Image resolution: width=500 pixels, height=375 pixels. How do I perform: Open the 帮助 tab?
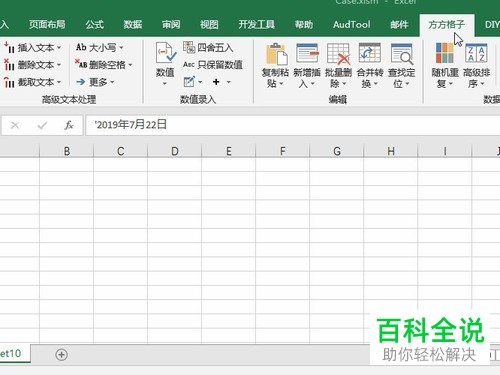point(304,25)
